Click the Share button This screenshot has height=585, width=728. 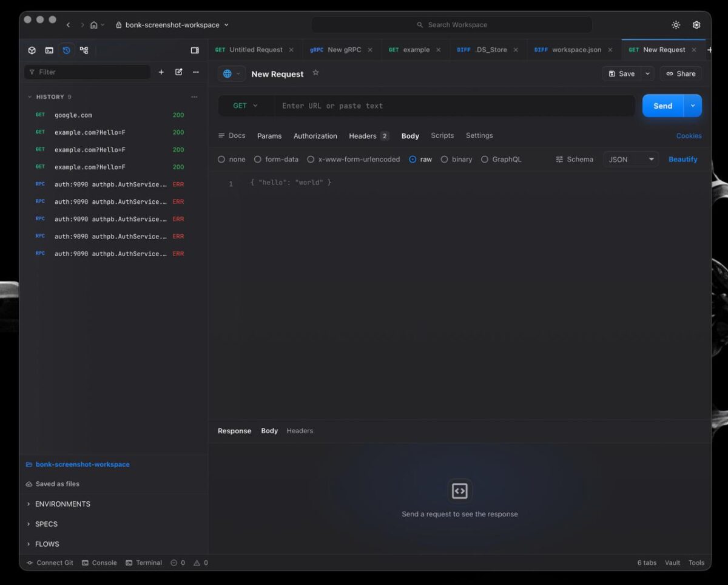(681, 74)
